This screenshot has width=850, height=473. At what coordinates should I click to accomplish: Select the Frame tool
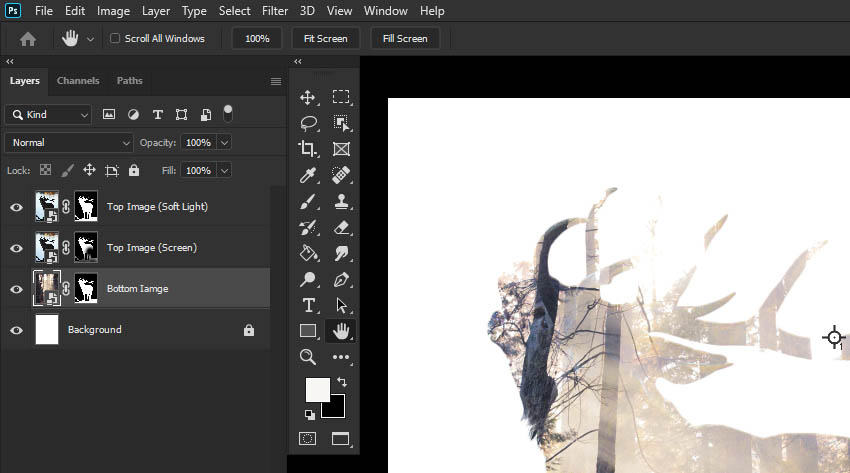341,148
